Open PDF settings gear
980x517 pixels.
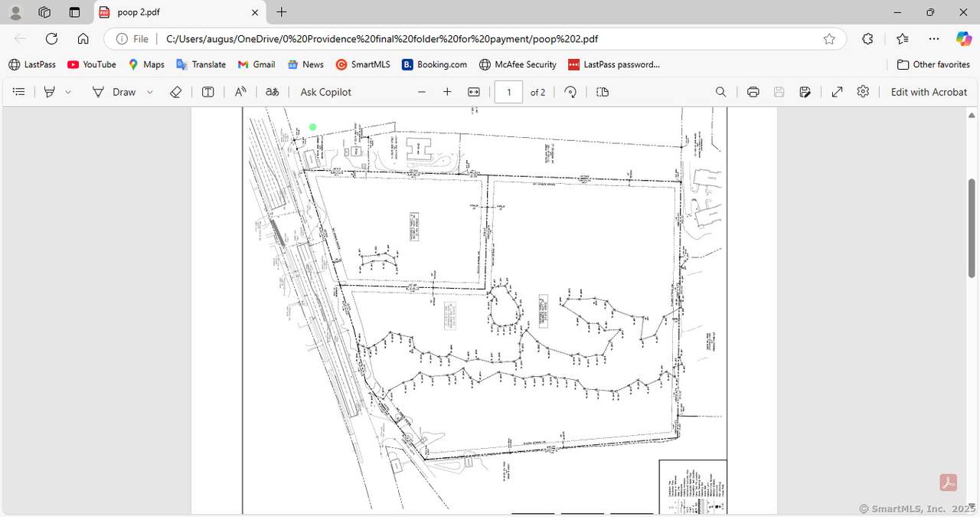tap(863, 92)
